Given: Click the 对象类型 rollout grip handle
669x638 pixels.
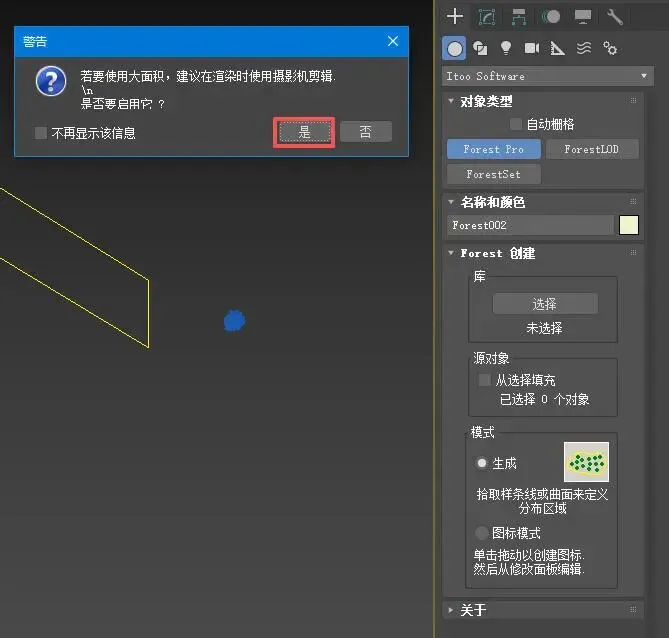Looking at the screenshot, I should click(x=633, y=101).
